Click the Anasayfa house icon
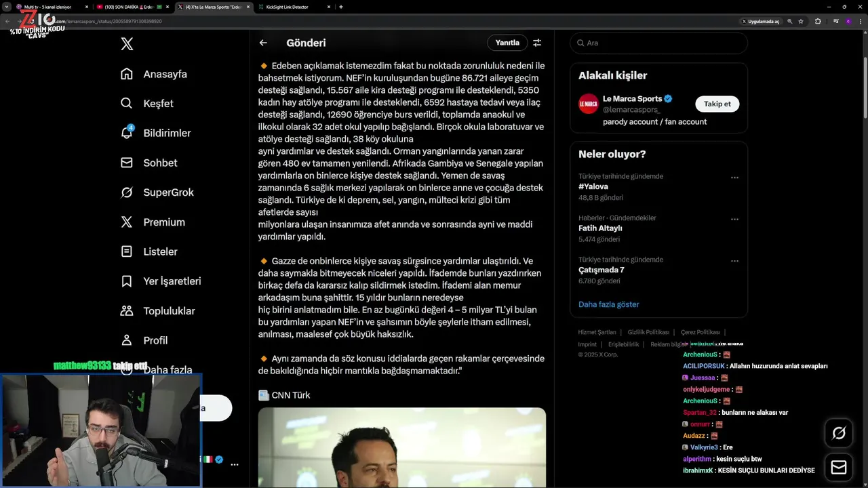Image resolution: width=868 pixels, height=488 pixels. pos(127,74)
